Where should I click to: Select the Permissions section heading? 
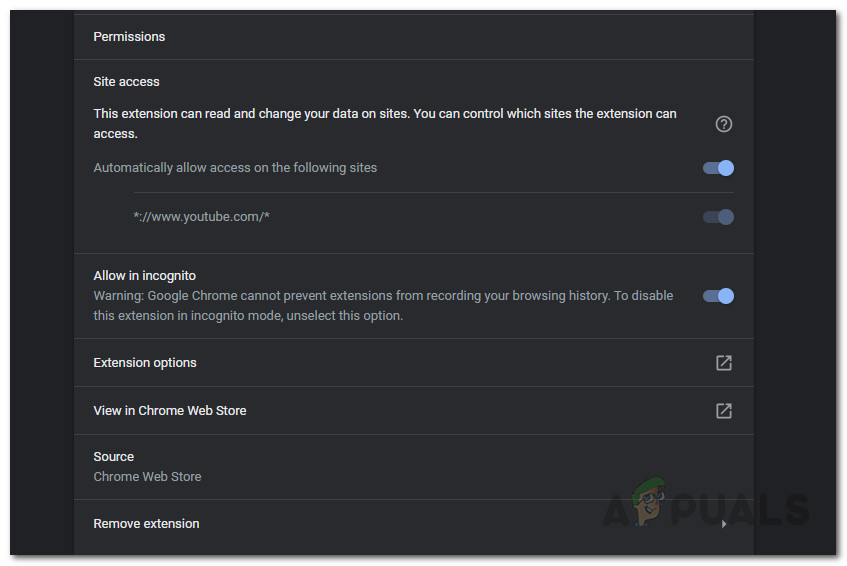point(129,37)
